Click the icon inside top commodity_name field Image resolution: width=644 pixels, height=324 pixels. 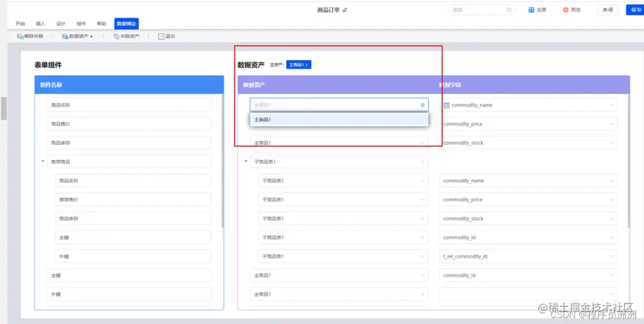pyautogui.click(x=447, y=105)
